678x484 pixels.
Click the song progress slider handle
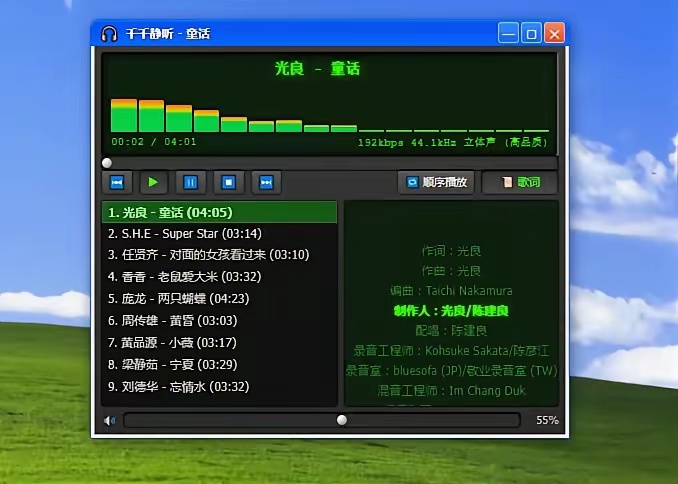click(x=107, y=163)
